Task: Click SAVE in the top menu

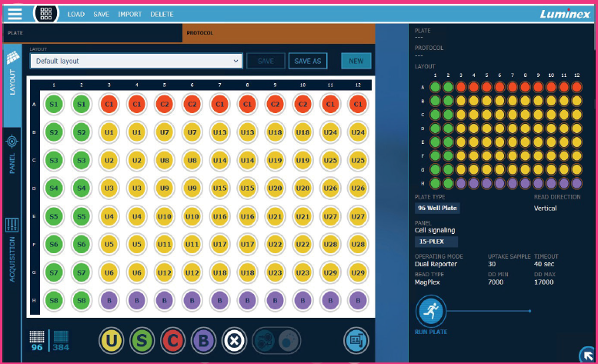Action: [101, 14]
